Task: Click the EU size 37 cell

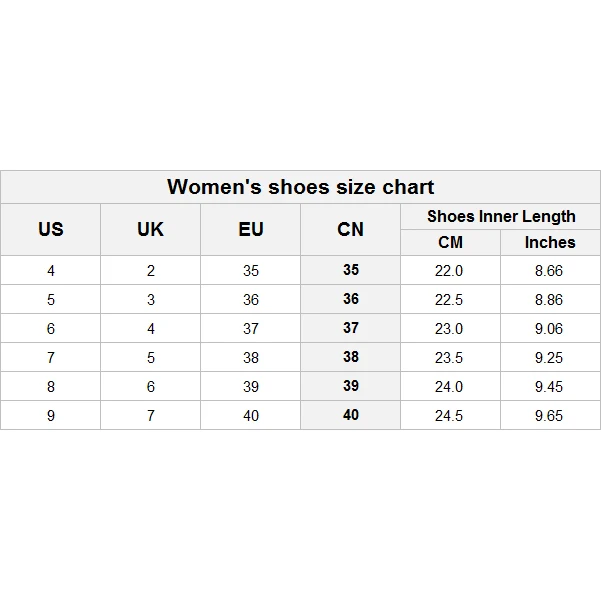Action: pyautogui.click(x=250, y=329)
